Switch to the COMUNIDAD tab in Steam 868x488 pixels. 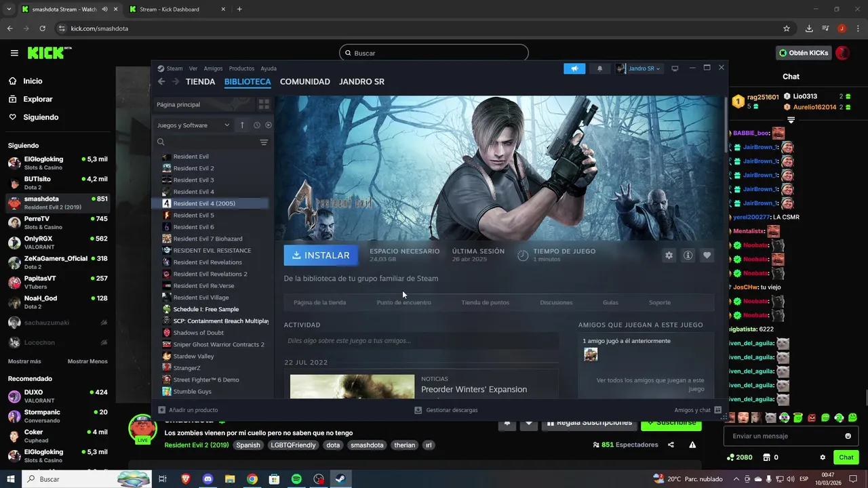[305, 81]
